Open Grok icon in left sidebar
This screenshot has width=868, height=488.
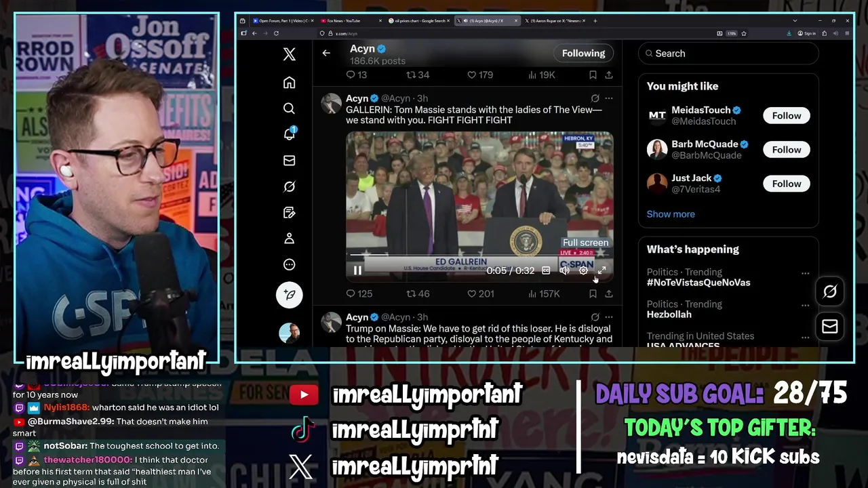[x=289, y=186]
